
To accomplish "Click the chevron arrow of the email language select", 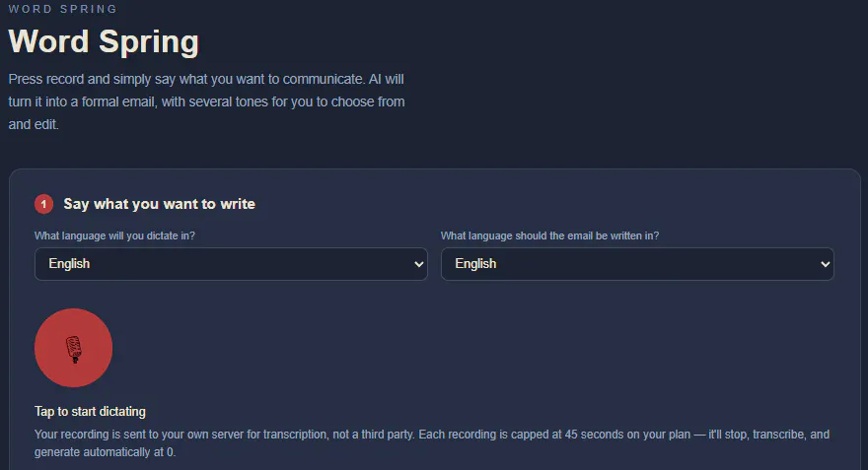I will tap(826, 264).
